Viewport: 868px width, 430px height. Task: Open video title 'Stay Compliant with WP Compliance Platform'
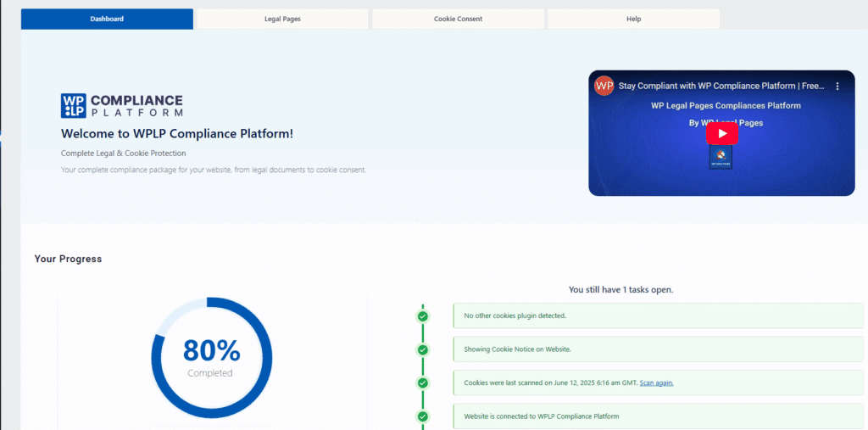coord(721,87)
